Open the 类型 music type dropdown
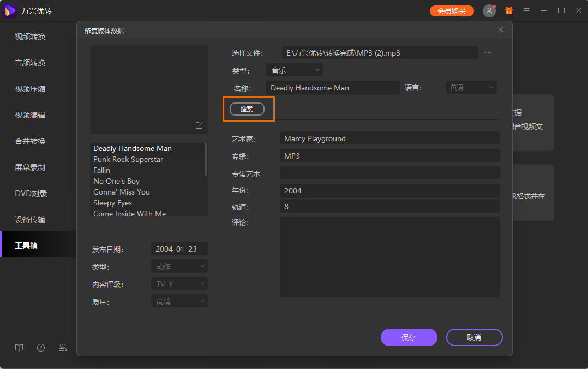The width and height of the screenshot is (588, 369). point(294,69)
